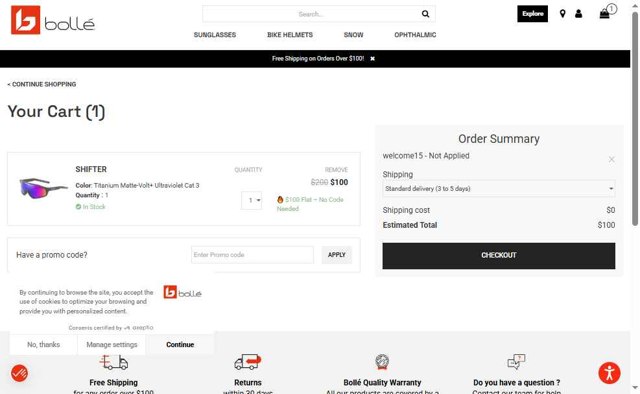The height and width of the screenshot is (394, 640).
Task: Click the $100 Flat – No Code Needed text
Action: 310,204
